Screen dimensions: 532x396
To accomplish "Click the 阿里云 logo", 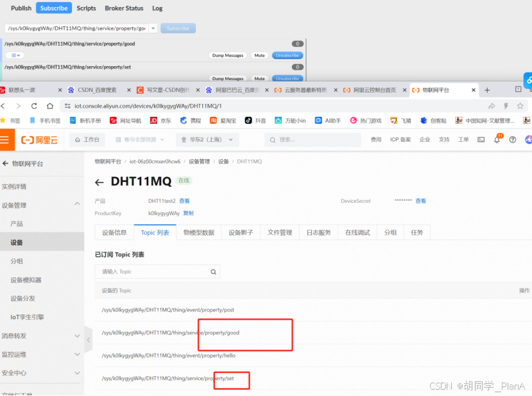I will pos(39,140).
